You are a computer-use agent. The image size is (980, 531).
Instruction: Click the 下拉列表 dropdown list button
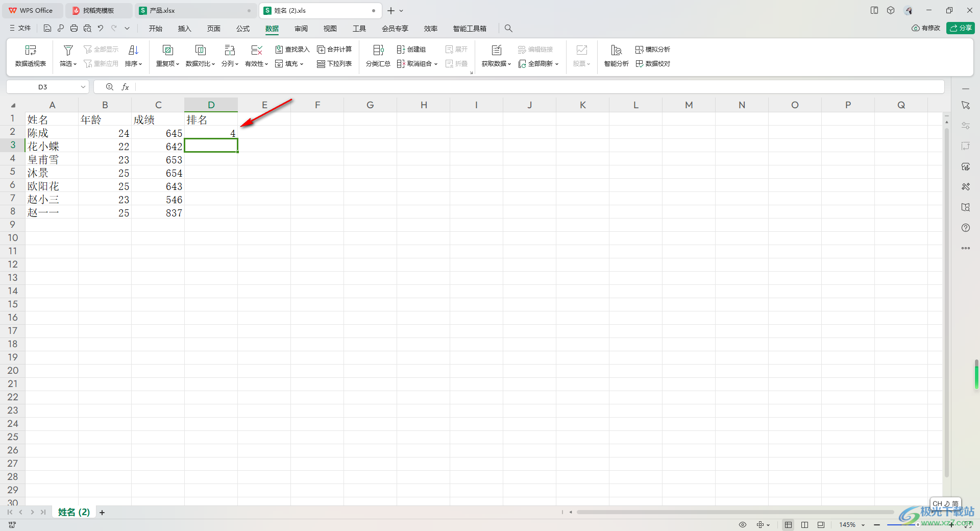[x=334, y=64]
